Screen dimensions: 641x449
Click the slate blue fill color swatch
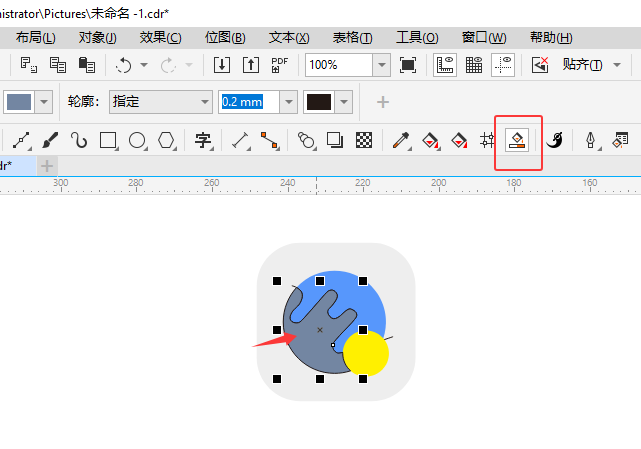[19, 102]
